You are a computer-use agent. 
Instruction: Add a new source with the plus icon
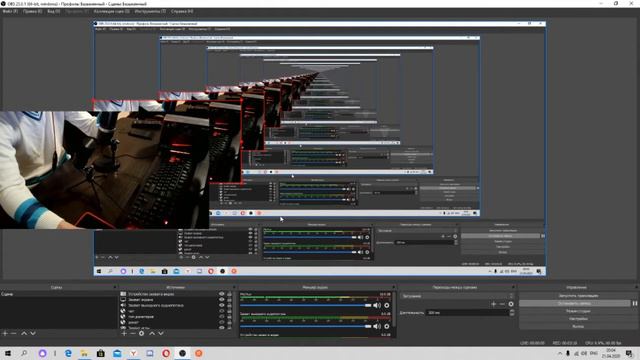(x=124, y=333)
